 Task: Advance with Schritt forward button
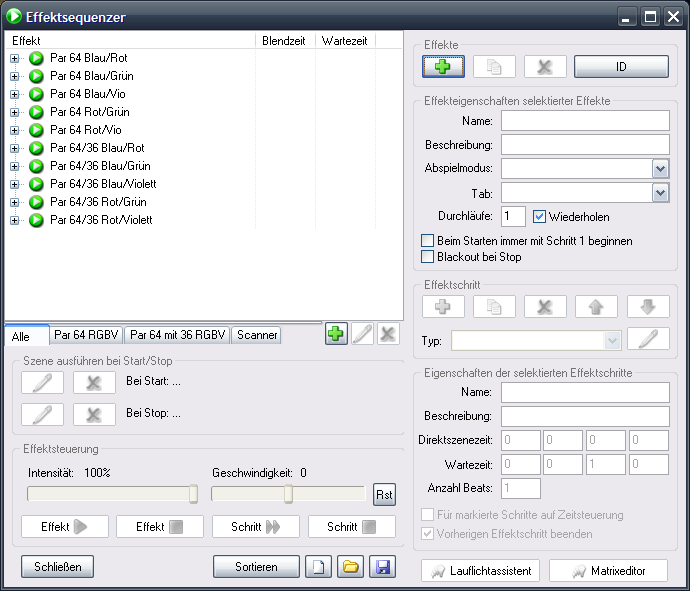256,527
